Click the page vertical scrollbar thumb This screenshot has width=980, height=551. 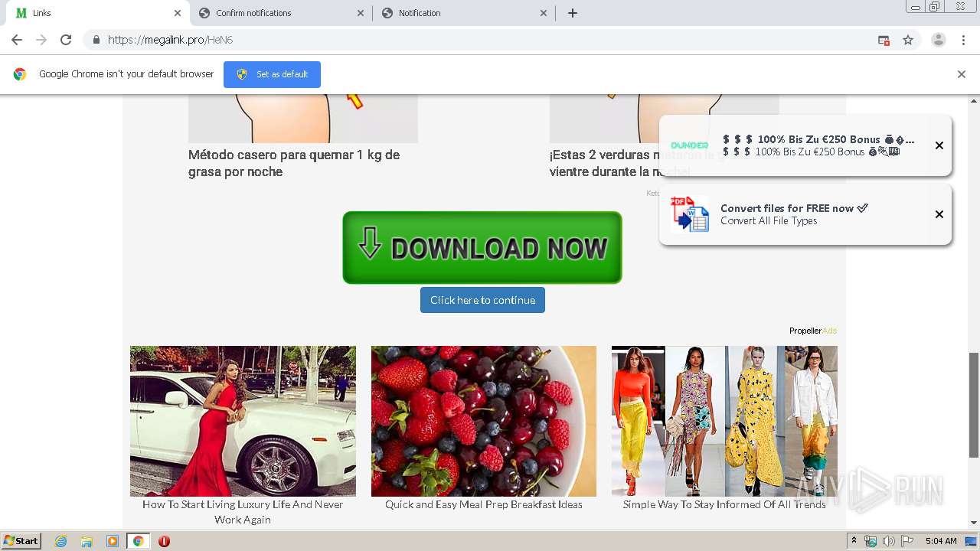coord(974,406)
